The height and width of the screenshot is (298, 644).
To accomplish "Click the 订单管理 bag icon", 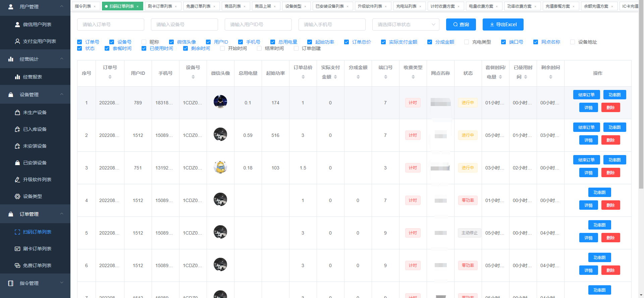I will (11, 214).
